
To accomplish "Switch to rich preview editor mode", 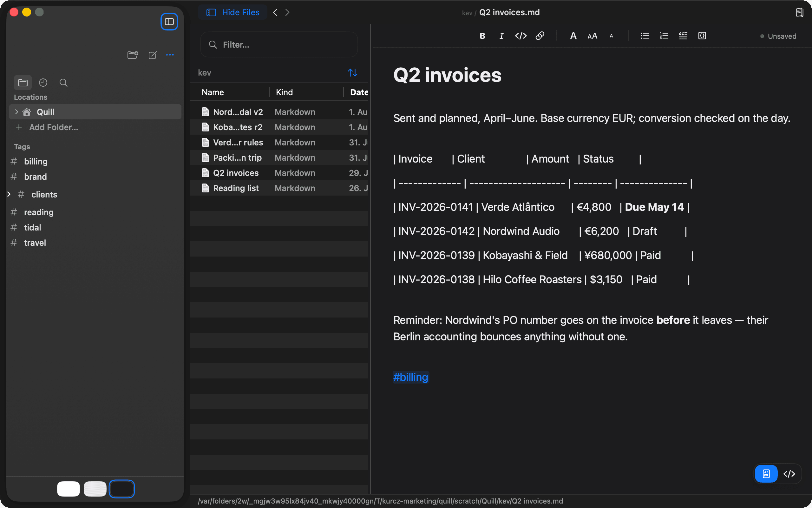I will pos(766,474).
